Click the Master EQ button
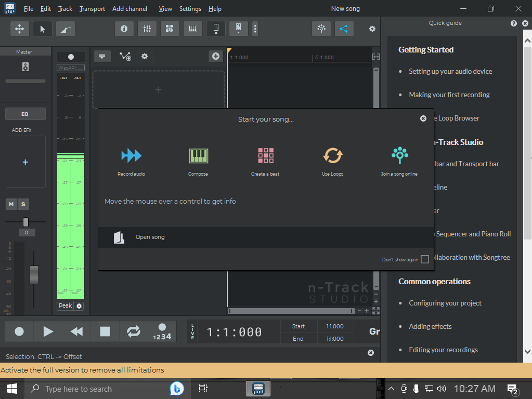Screen dimensions: 532x399 click(25, 114)
